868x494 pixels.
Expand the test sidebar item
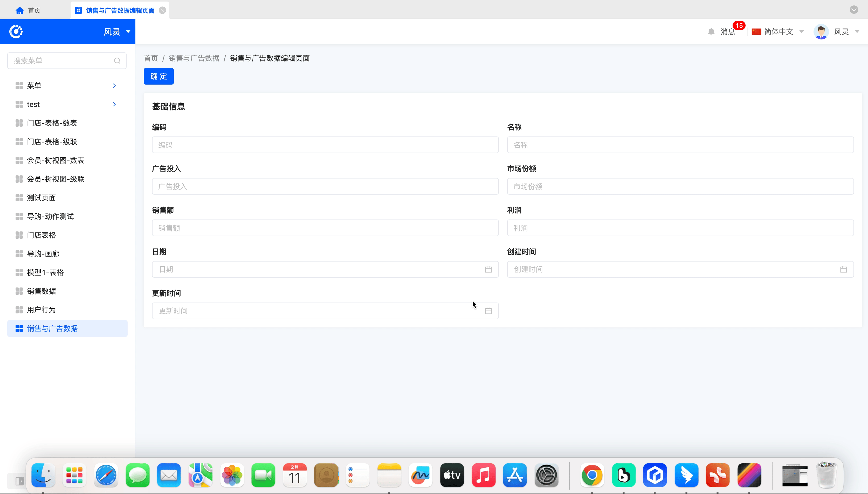[x=114, y=104]
